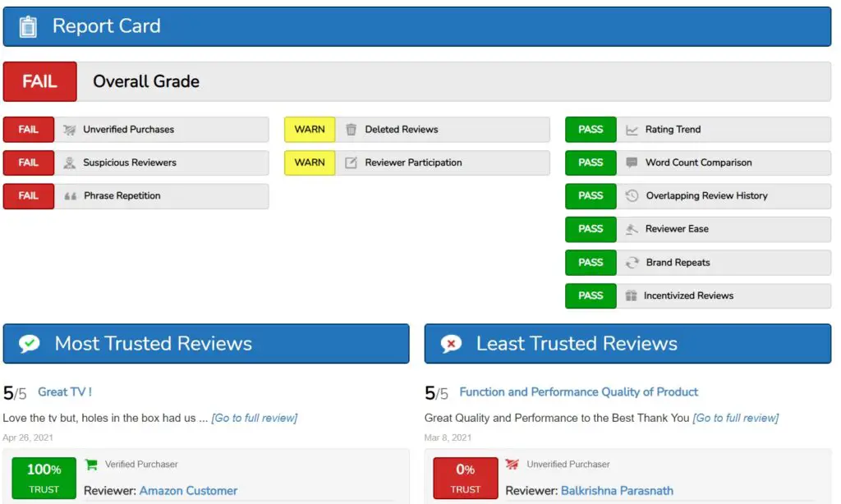Select the Rating Trend label text
The image size is (841, 504).
673,130
